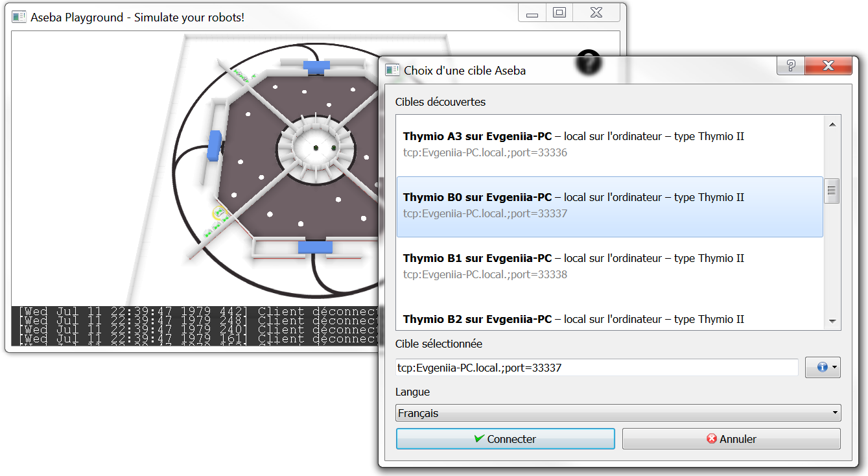Select Thymio A3 sur Evgeniia-PC target

pos(610,145)
